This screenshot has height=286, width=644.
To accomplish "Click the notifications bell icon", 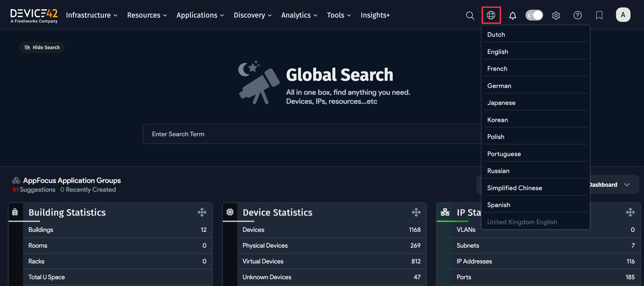I will pos(513,15).
